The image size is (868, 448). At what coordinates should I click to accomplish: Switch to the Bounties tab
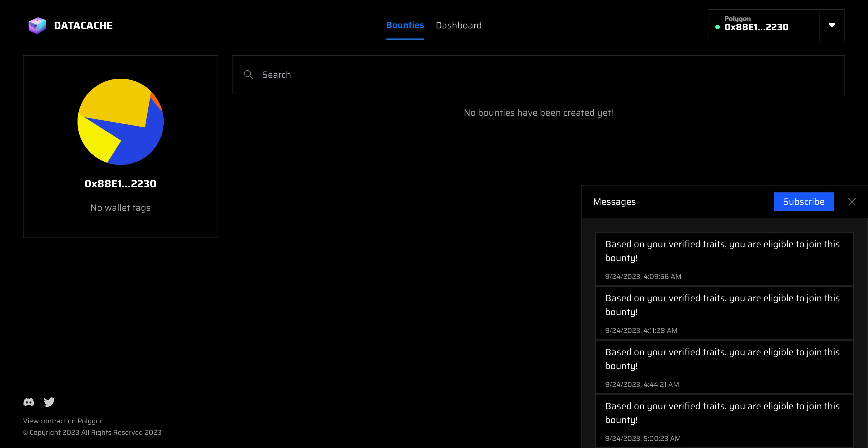click(x=405, y=26)
